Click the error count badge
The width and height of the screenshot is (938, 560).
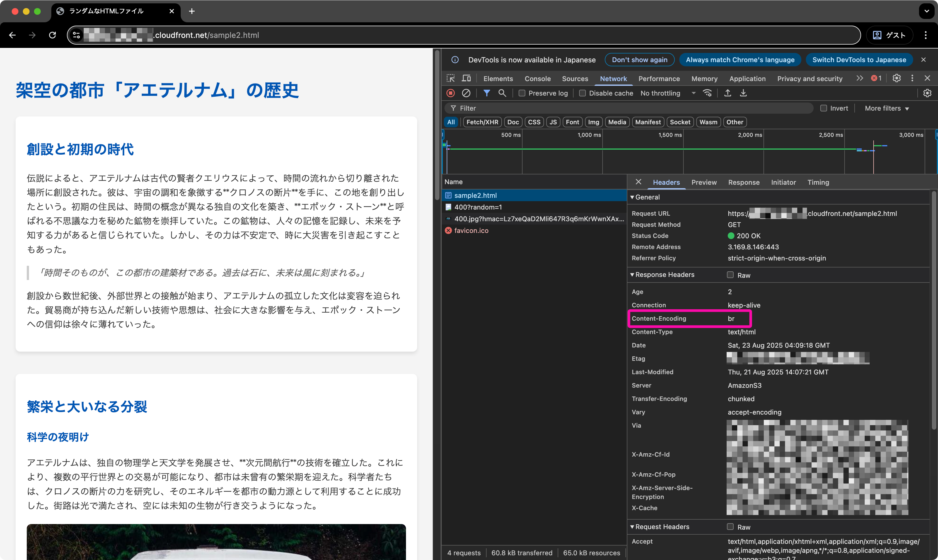876,78
